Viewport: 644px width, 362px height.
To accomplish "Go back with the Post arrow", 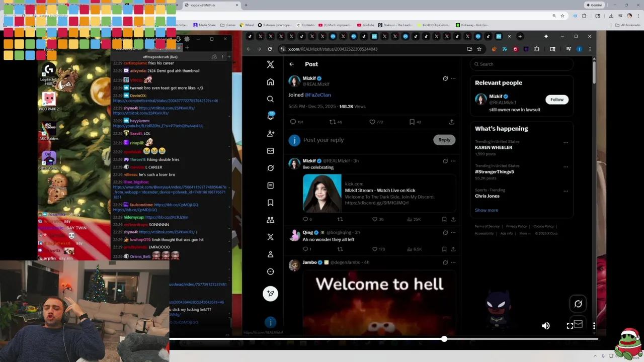I will click(x=291, y=64).
